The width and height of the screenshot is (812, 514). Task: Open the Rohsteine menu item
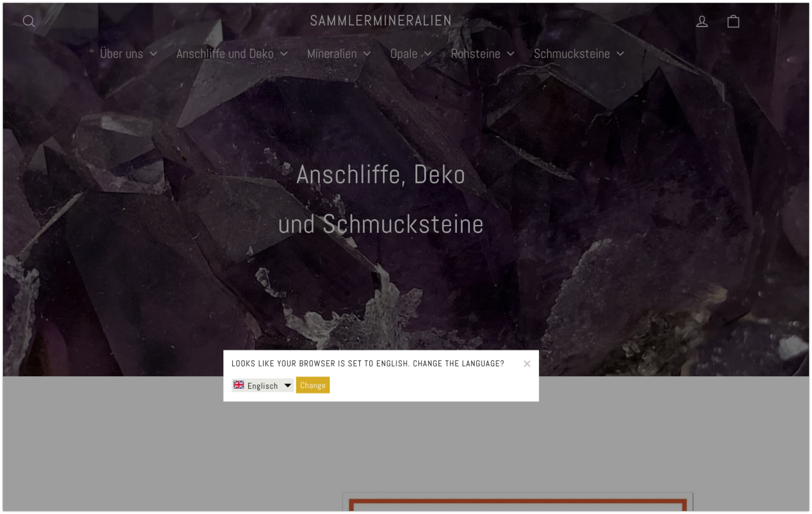(x=475, y=54)
